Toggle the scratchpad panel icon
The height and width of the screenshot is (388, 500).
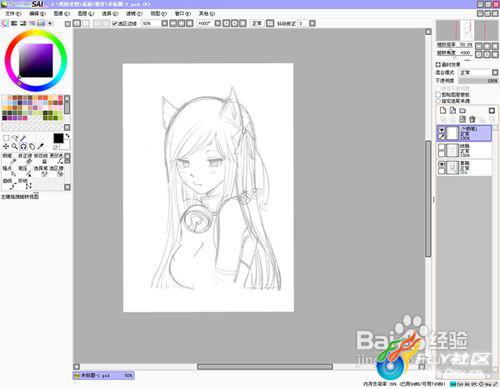[50, 23]
